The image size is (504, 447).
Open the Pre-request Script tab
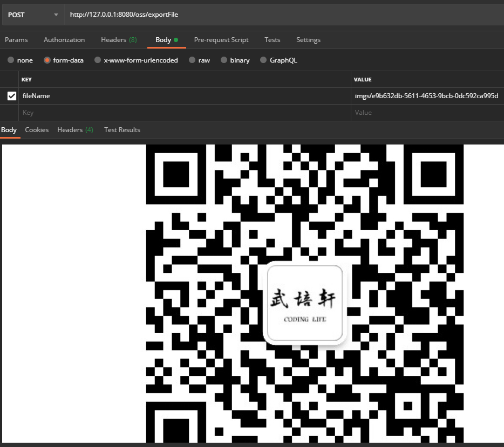221,39
